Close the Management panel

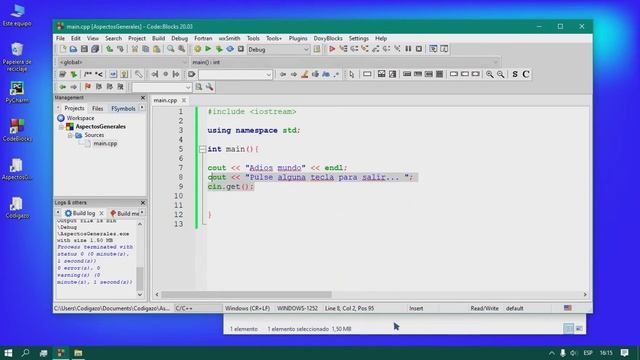pos(142,98)
